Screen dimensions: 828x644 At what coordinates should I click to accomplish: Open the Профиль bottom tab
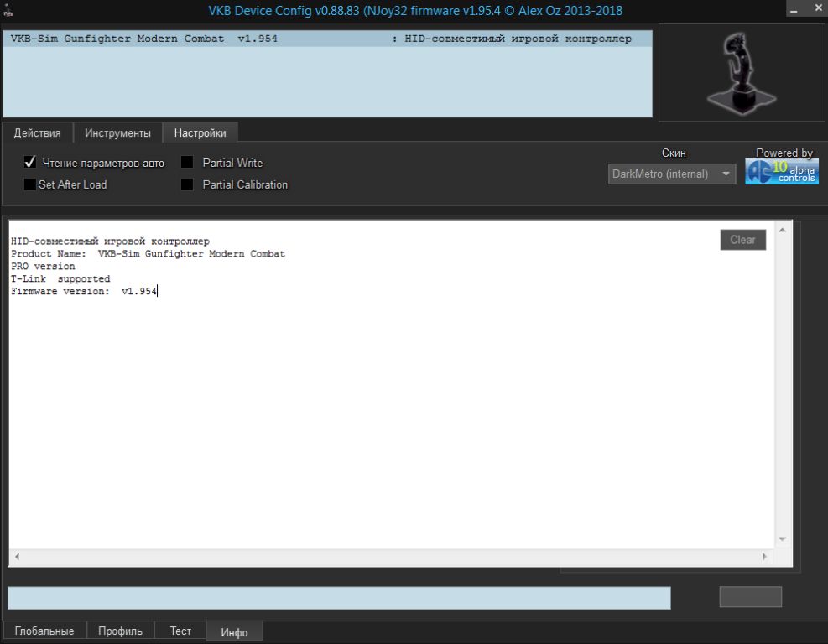click(x=120, y=631)
